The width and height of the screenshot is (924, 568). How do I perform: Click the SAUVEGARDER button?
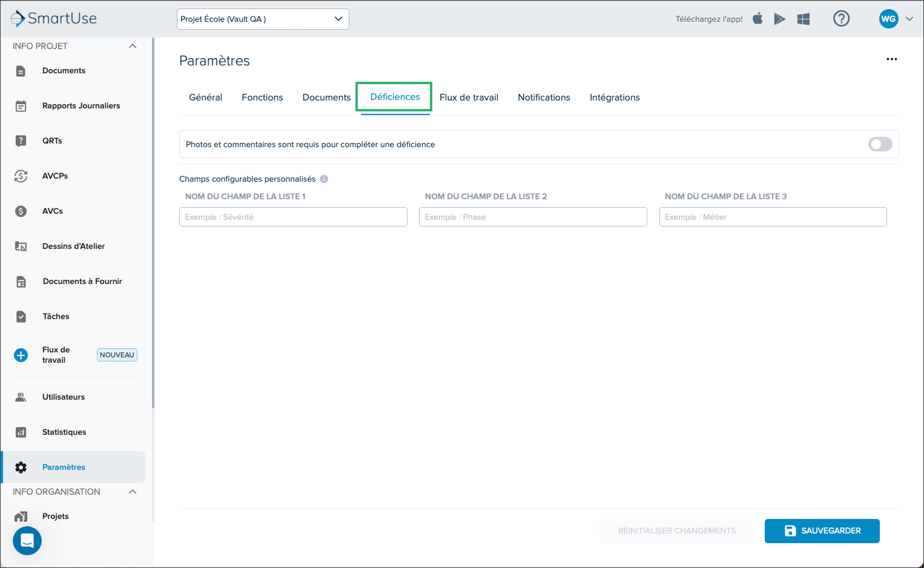[822, 531]
